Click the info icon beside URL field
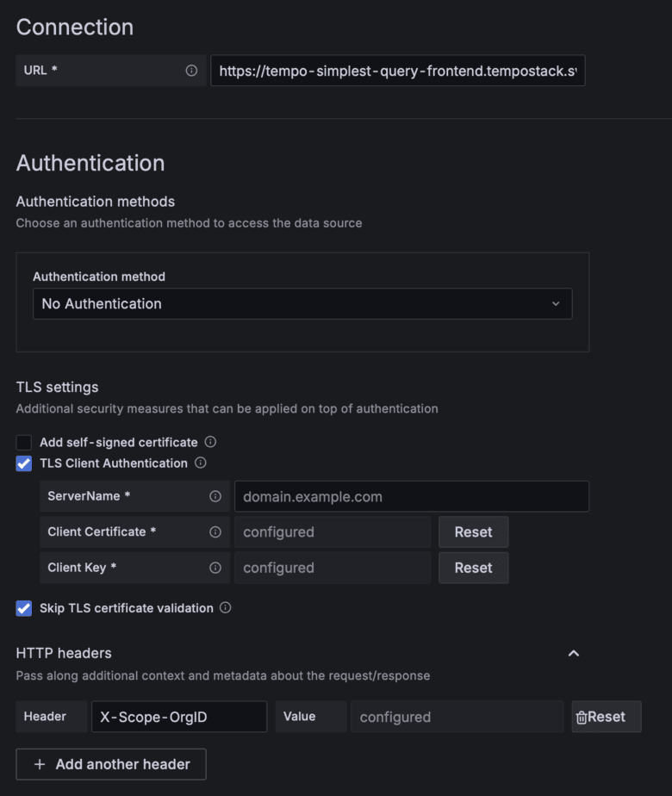Screen dimensions: 672x796 pos(191,71)
